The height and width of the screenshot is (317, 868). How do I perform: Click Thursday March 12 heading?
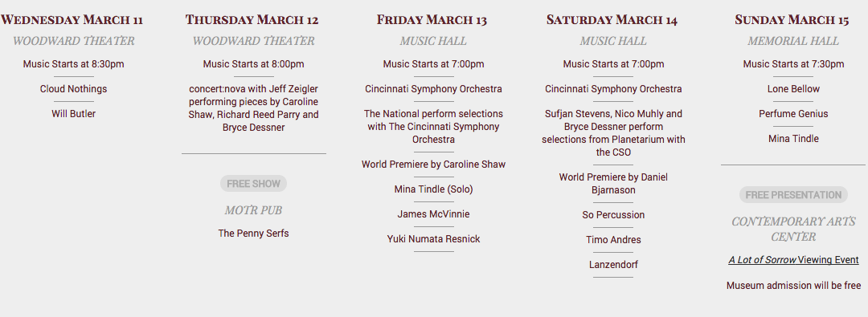click(x=252, y=20)
